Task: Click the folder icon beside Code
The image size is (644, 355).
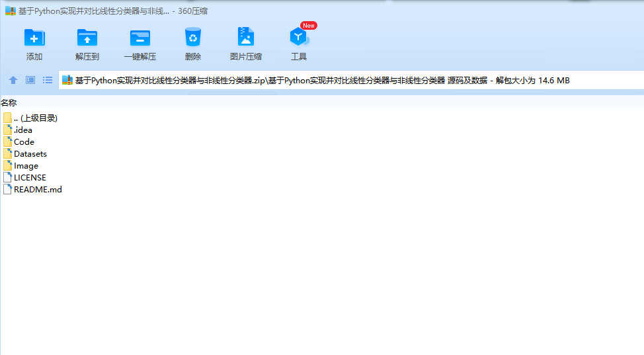Action: 7,142
